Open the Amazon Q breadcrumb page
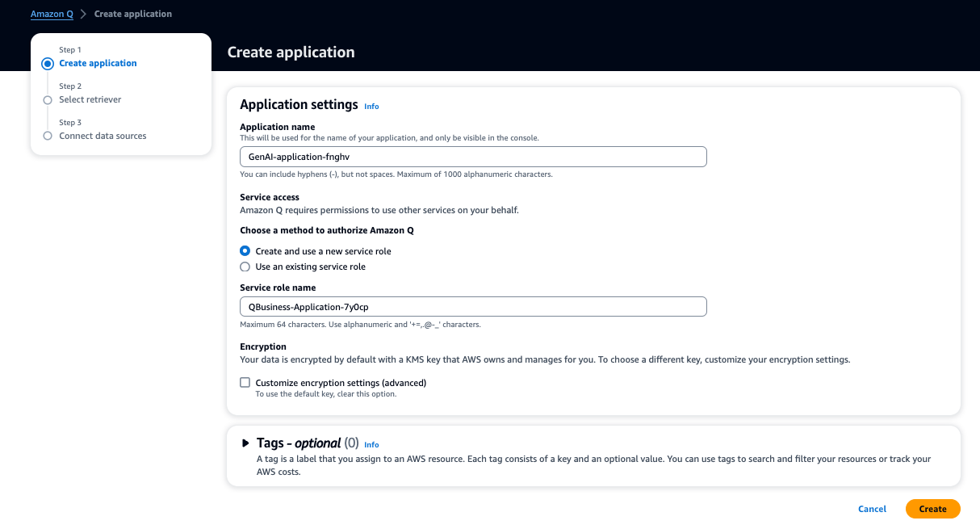This screenshot has height=529, width=980. pyautogui.click(x=51, y=13)
